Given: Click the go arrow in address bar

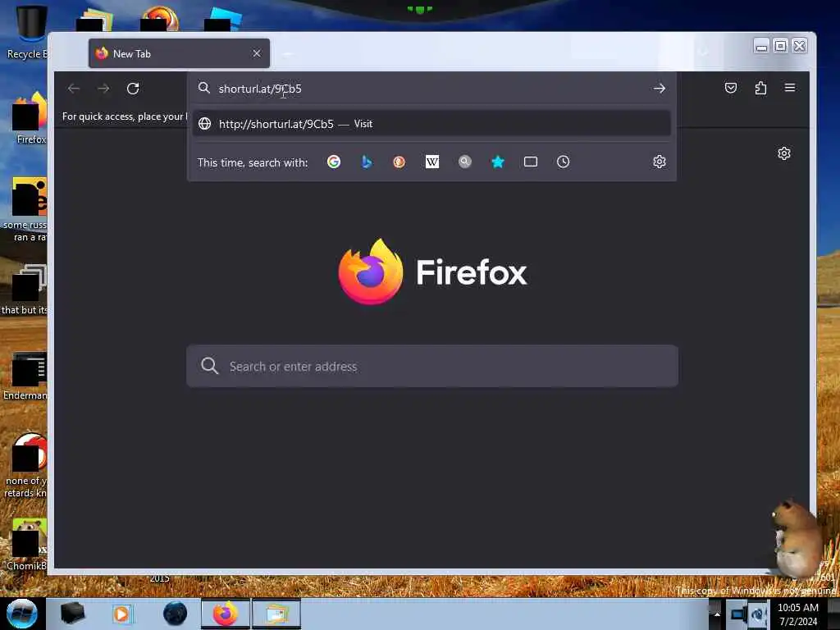Looking at the screenshot, I should (660, 89).
